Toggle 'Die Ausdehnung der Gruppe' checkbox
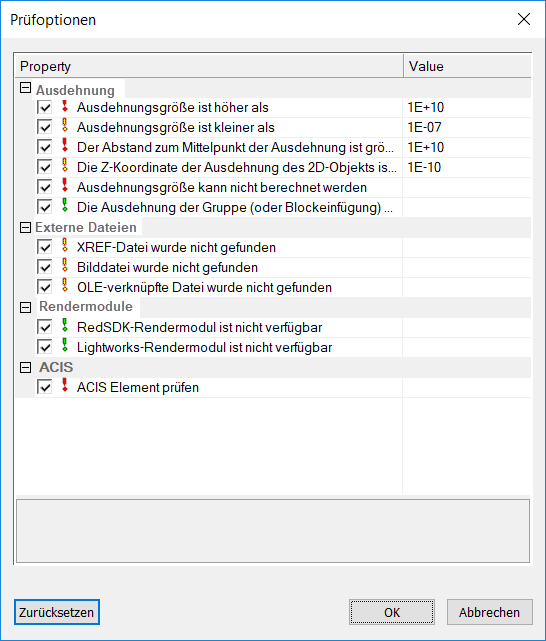 (45, 208)
